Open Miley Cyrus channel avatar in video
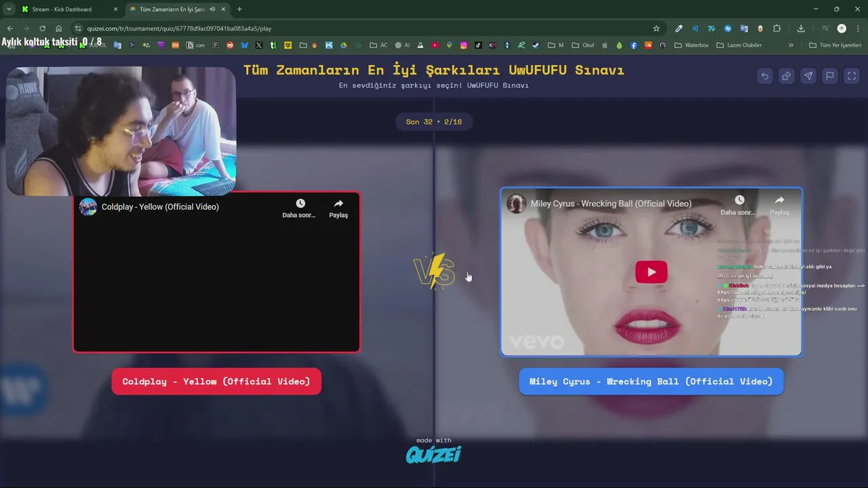This screenshot has height=488, width=868. [x=517, y=203]
